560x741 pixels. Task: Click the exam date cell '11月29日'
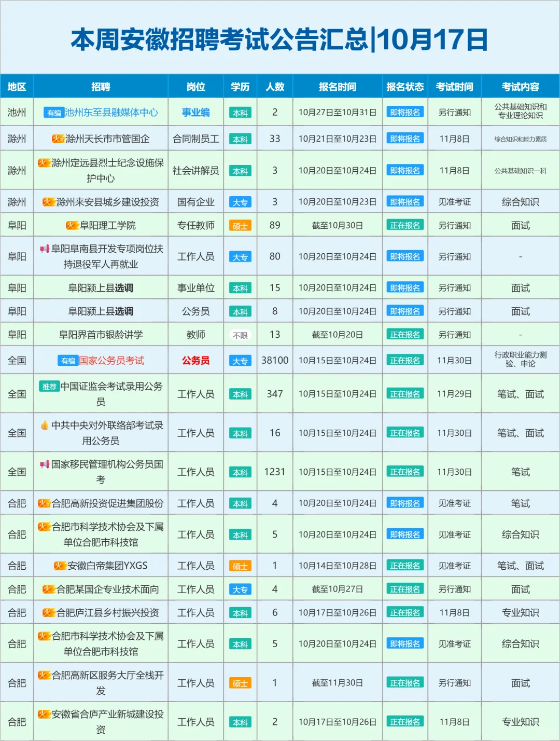[x=455, y=394]
